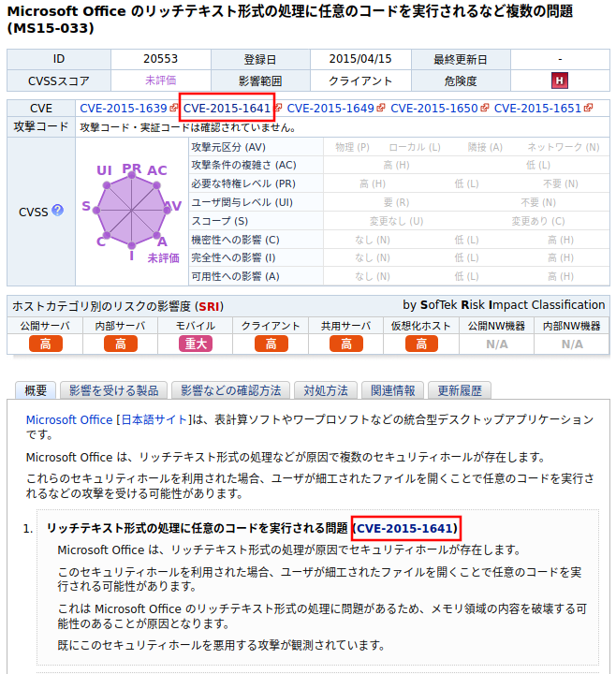
Task: Show the 更新履歴 tab
Action: (460, 390)
